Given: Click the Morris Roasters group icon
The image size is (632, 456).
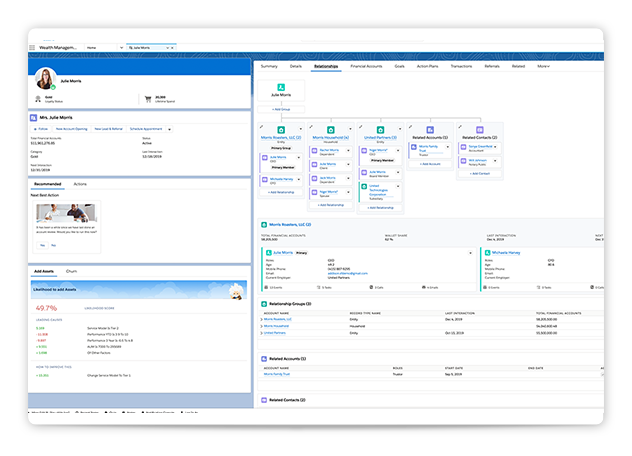Looking at the screenshot, I should tap(280, 130).
